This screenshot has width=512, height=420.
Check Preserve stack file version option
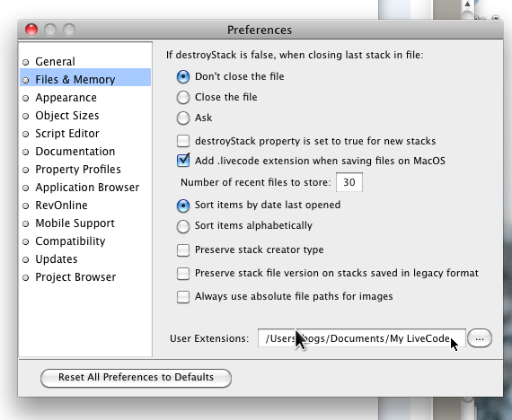point(183,274)
